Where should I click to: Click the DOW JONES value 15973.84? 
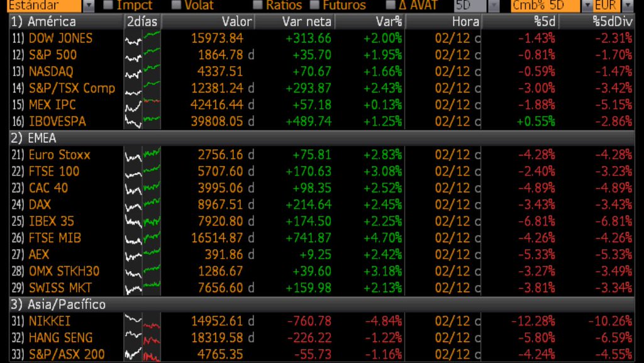tap(217, 38)
